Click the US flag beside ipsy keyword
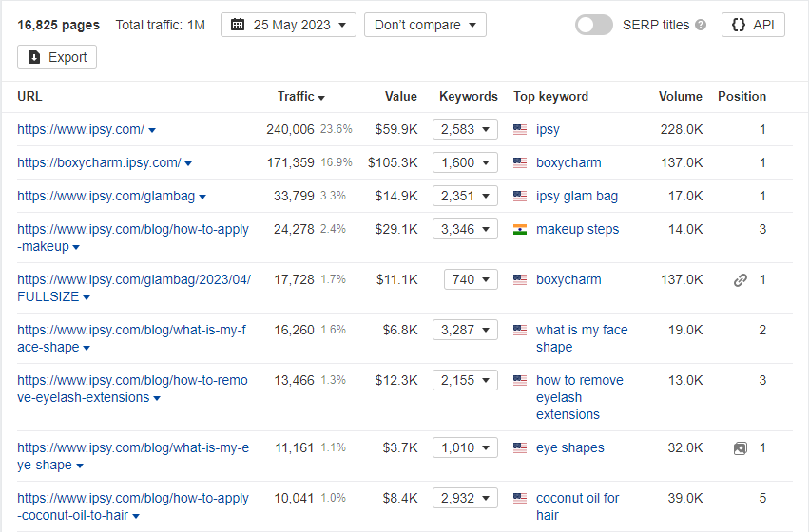The width and height of the screenshot is (809, 532). [520, 129]
